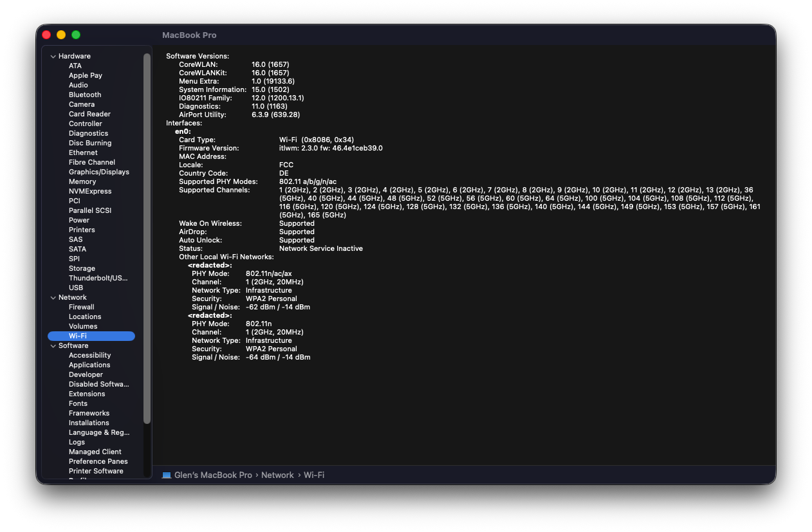
Task: Select Disc Burning in the sidebar
Action: pos(90,143)
